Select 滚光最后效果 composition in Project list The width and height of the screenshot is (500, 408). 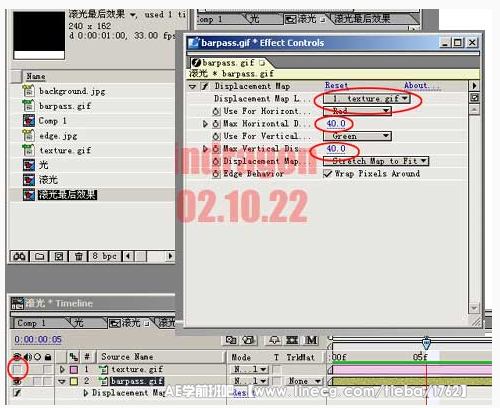point(67,195)
